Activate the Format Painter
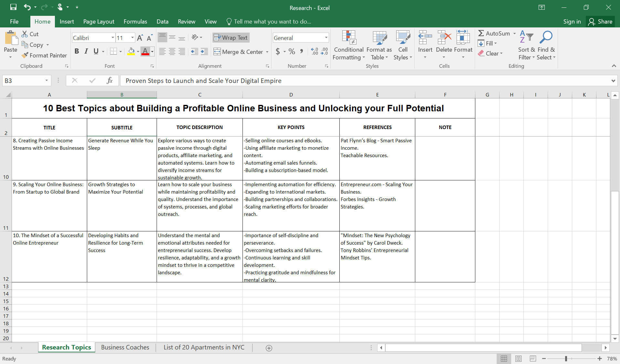 coord(44,56)
